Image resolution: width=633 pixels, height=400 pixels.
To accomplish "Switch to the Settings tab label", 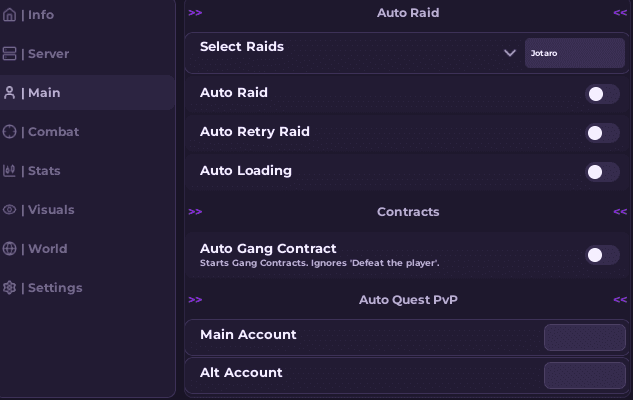I will [55, 288].
